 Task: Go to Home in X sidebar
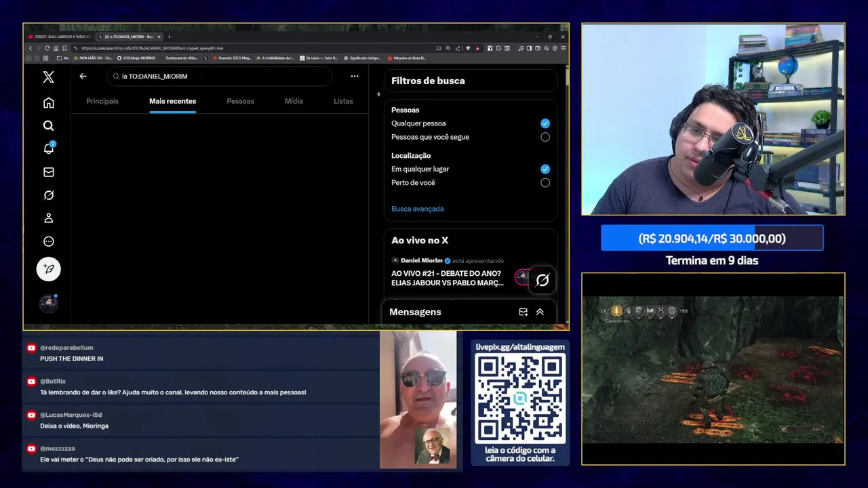pos(48,102)
